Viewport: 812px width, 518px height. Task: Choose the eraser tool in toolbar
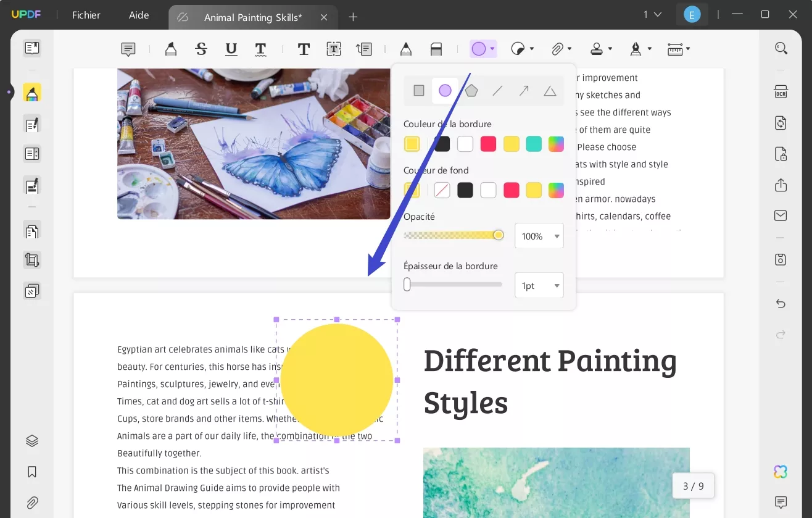(436, 49)
